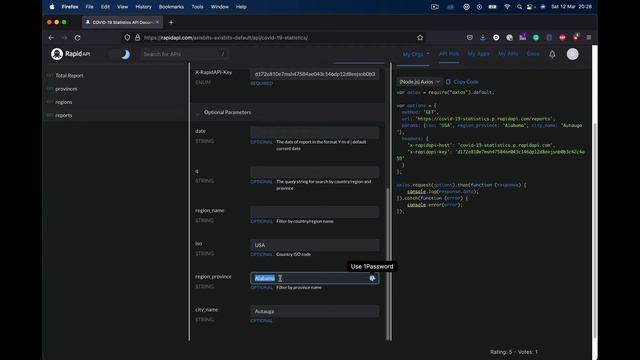Image resolution: width=640 pixels, height=360 pixels.
Task: Open the (Node.js) Axios language dropdown
Action: point(419,82)
